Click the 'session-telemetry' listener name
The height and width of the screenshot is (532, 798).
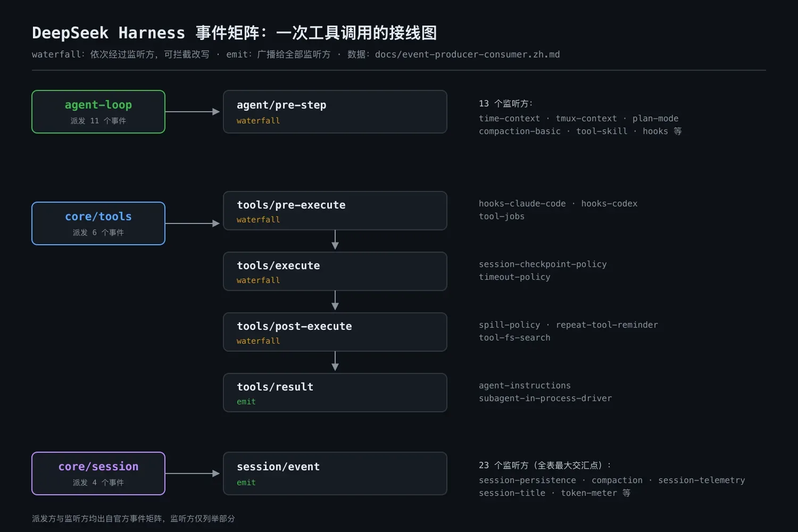702,480
